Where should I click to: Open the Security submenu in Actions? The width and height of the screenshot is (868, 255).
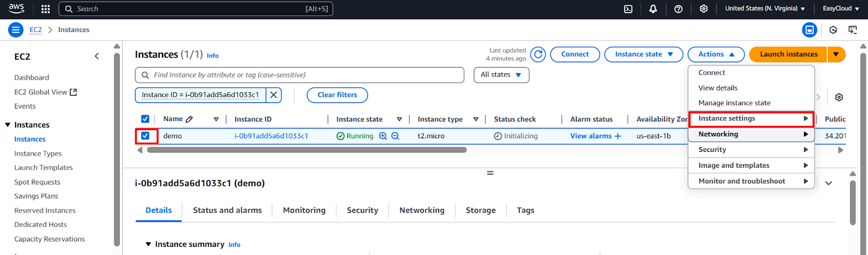click(751, 150)
